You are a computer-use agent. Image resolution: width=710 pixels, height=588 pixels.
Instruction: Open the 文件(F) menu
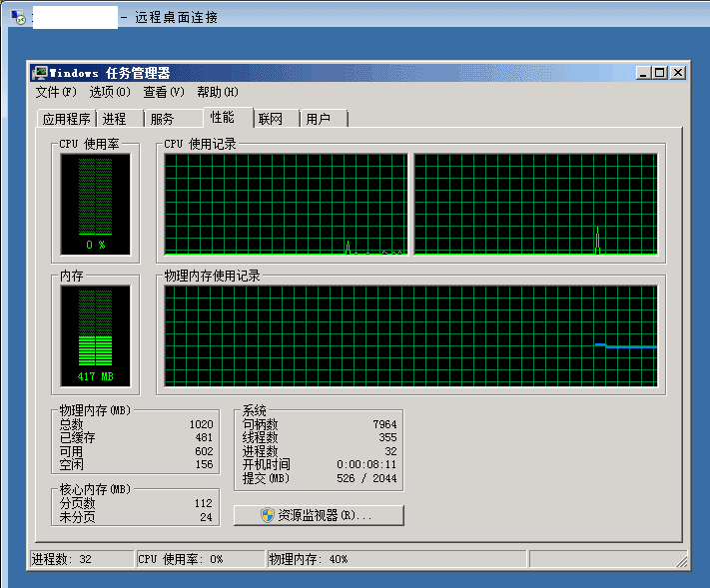click(56, 92)
